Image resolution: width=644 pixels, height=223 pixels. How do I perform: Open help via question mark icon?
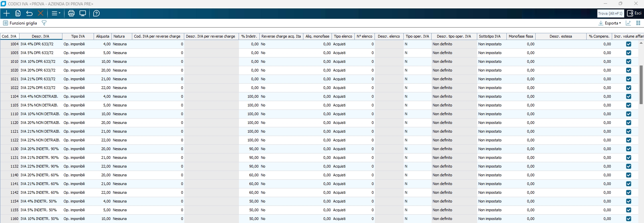coord(96,13)
